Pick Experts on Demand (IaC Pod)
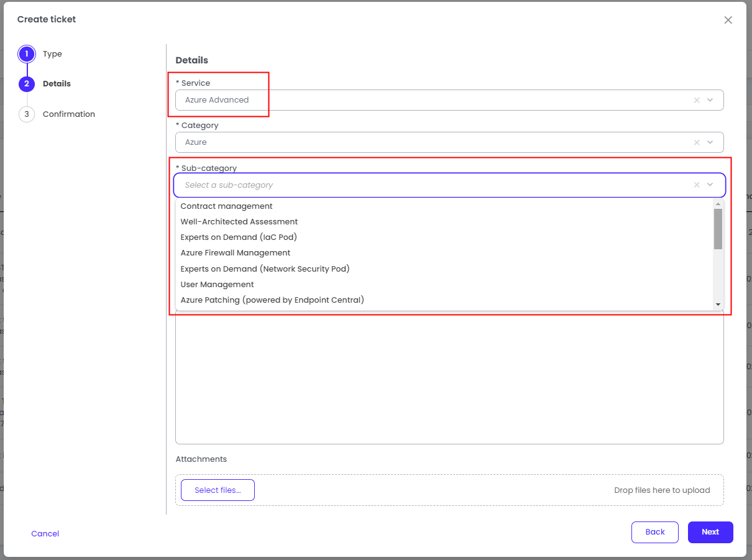 (445, 237)
